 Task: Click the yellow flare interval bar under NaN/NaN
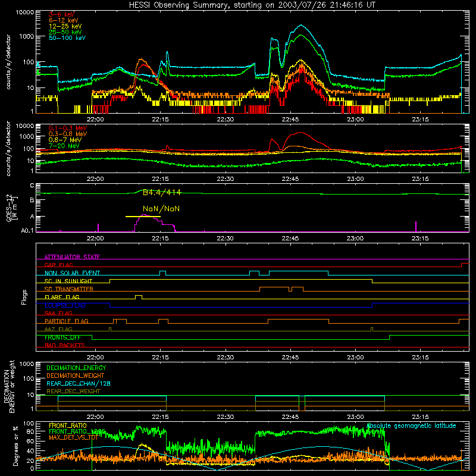point(143,217)
